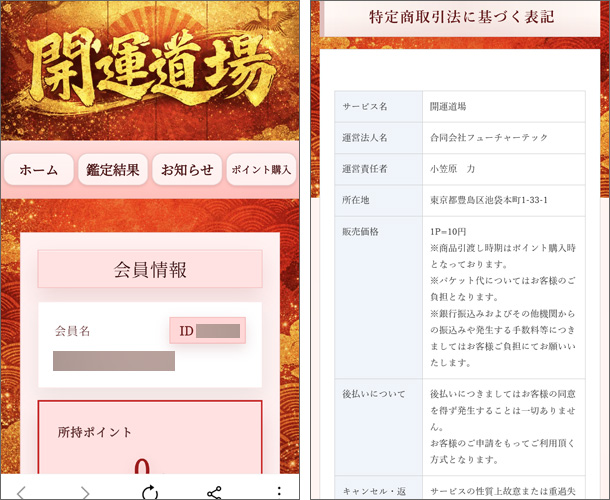Open the ポイント購入 tab

(261, 170)
